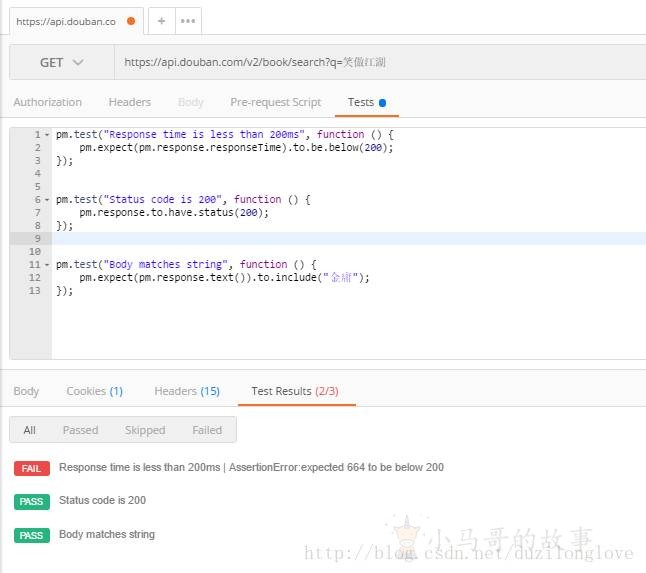Filter test results by Skipped
Image resolution: width=646 pixels, height=573 pixels.
pyautogui.click(x=145, y=430)
